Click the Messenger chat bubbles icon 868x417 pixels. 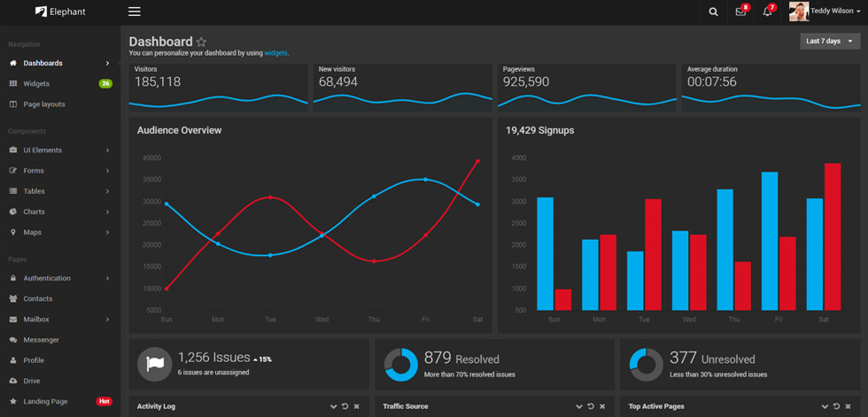pos(13,340)
